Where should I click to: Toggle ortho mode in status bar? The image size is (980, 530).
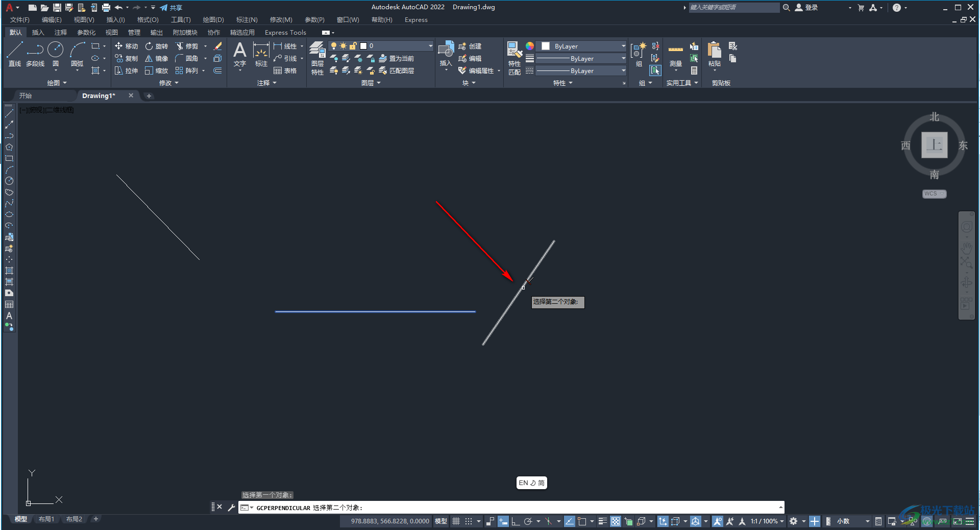point(515,521)
